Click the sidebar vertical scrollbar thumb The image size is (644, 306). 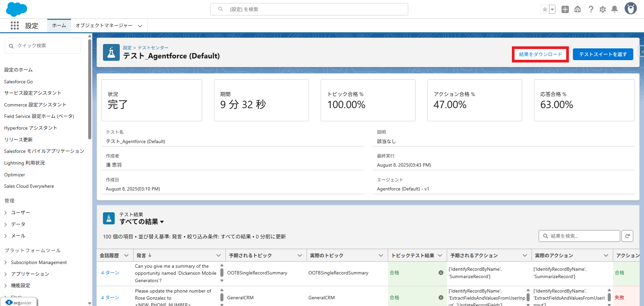point(90,89)
